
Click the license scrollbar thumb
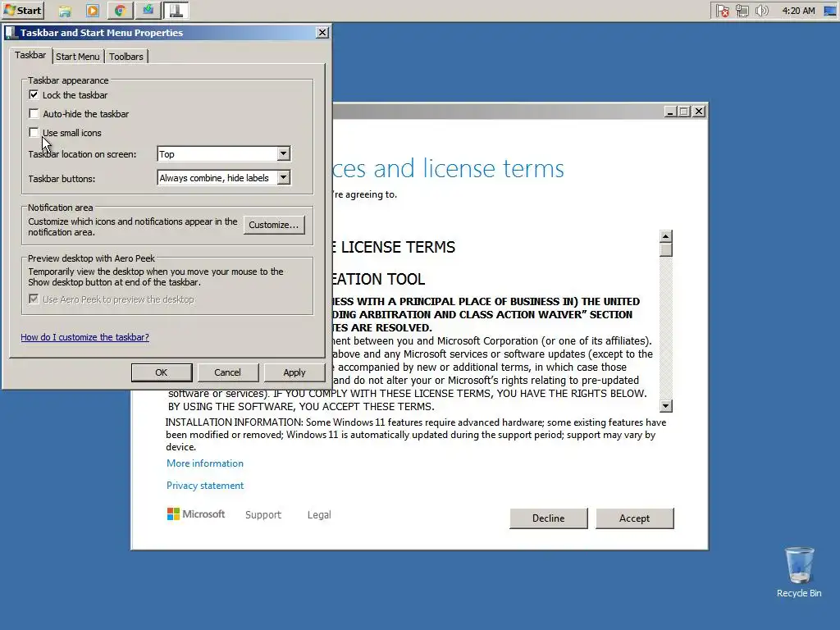pyautogui.click(x=666, y=250)
